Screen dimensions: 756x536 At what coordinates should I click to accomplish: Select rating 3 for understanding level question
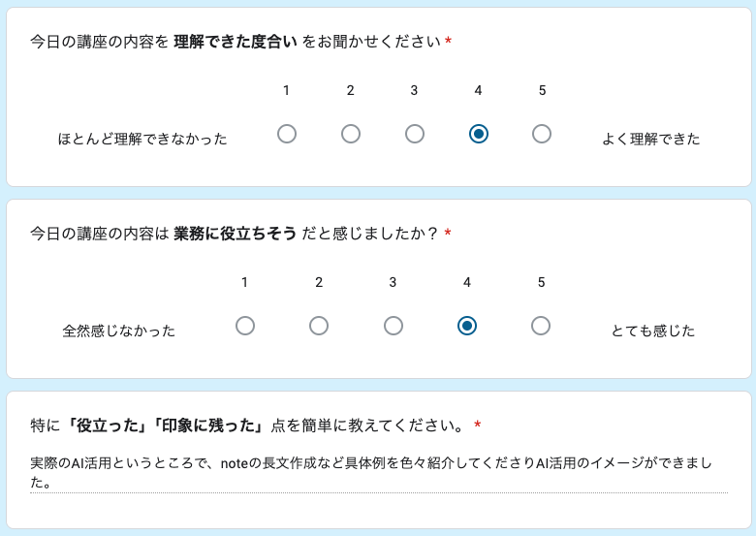[415, 134]
